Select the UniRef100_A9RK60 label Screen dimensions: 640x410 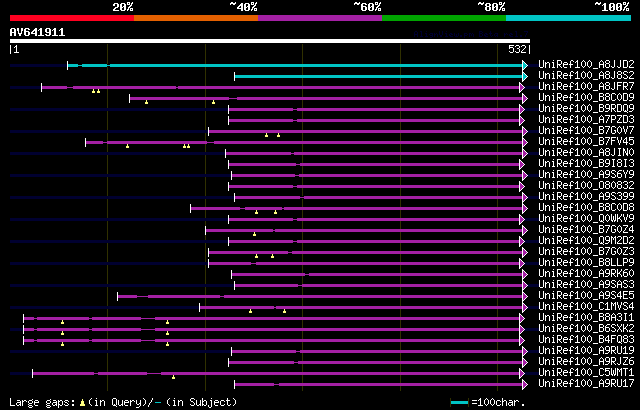[x=586, y=273]
